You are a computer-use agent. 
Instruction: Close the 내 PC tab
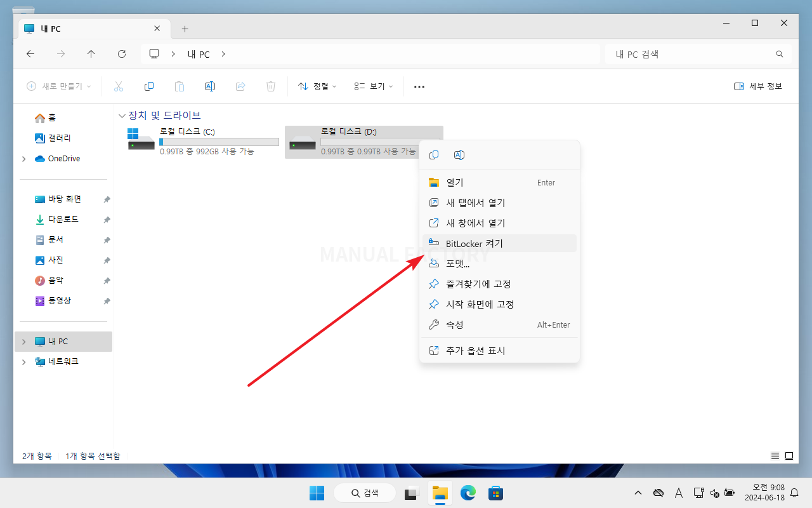coord(157,29)
